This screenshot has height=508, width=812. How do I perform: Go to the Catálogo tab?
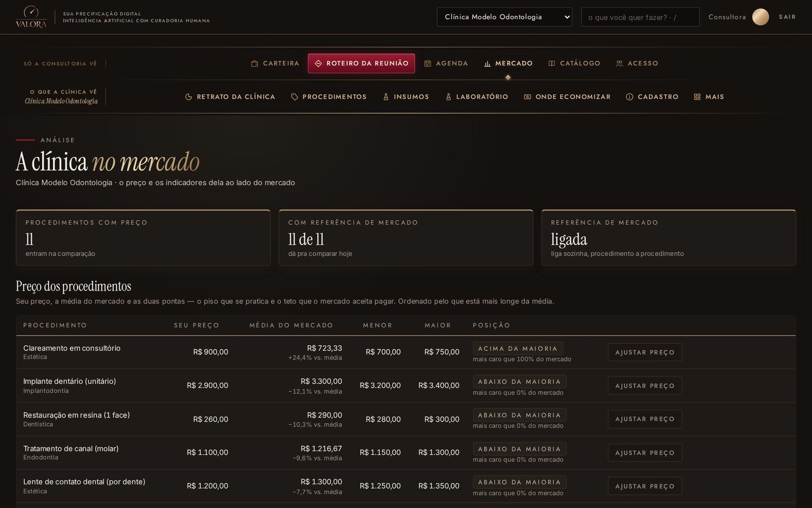(574, 63)
